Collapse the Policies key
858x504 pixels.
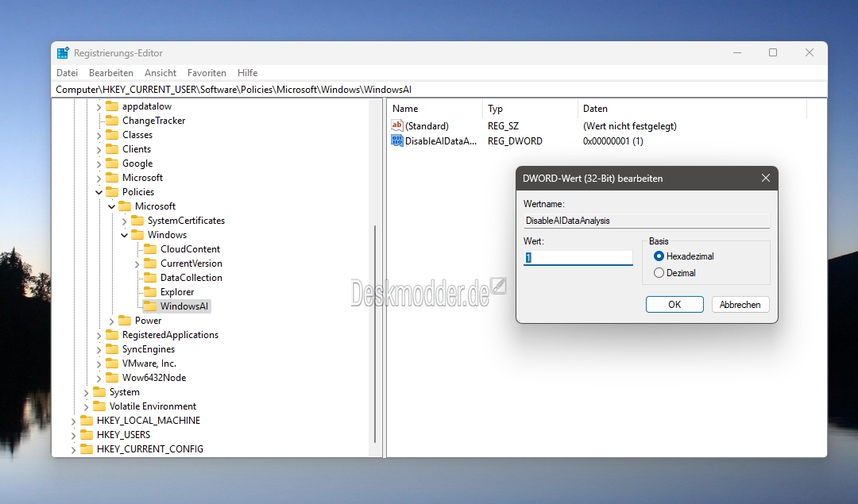coord(99,192)
